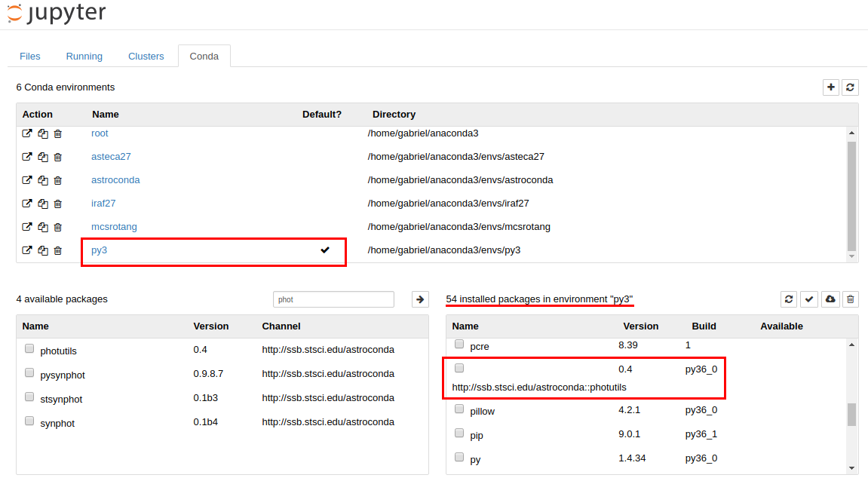868x481 pixels.
Task: Click the package search field containing phot
Action: (x=334, y=299)
